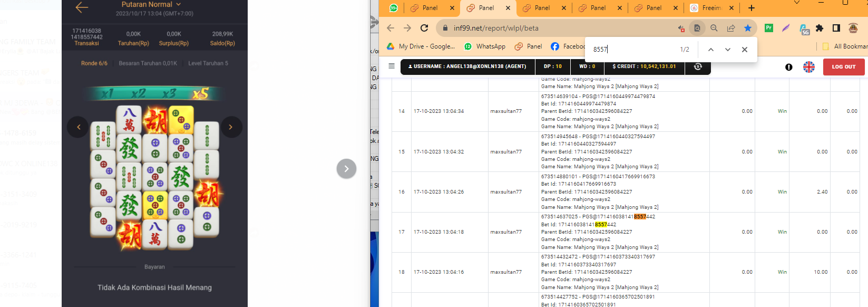Refresh the credit balance icon
868x307 pixels.
coord(698,66)
